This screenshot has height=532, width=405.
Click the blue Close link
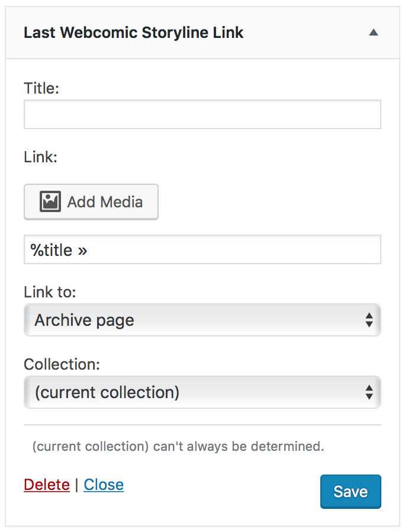coord(104,485)
